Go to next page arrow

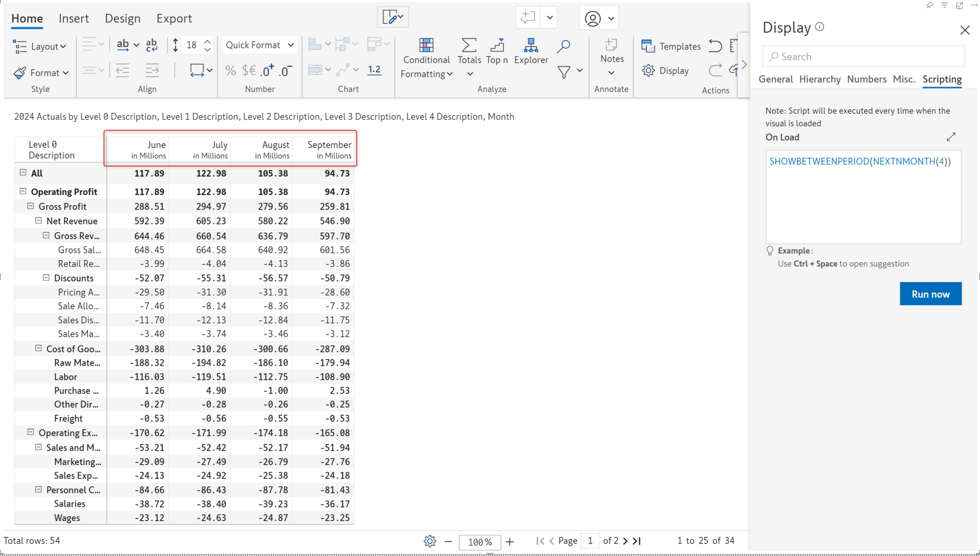[625, 541]
